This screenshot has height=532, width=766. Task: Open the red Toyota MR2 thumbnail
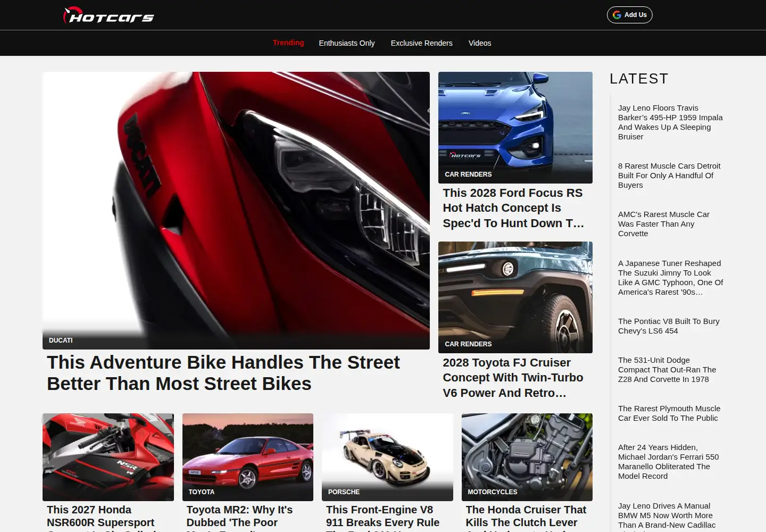(x=248, y=457)
